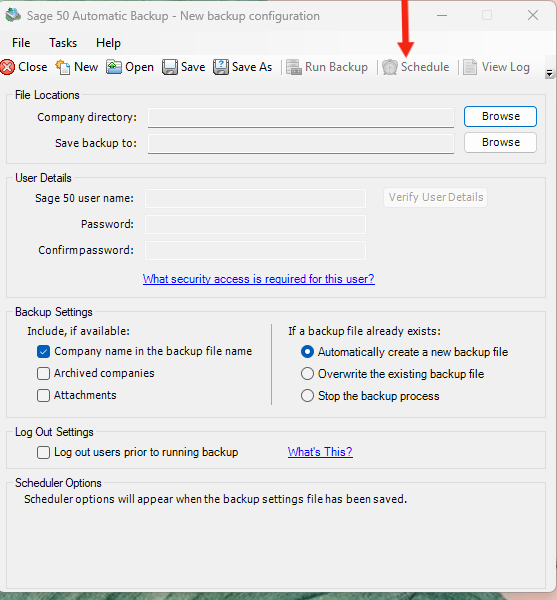
Task: Click the Company directory field
Action: click(x=301, y=118)
